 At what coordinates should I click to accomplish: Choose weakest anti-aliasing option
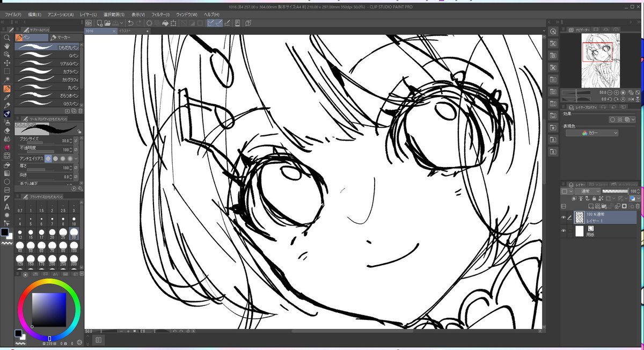(48, 159)
